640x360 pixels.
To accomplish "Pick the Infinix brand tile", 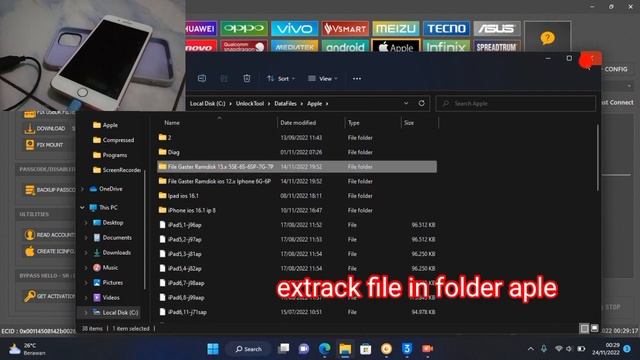I will click(x=447, y=46).
